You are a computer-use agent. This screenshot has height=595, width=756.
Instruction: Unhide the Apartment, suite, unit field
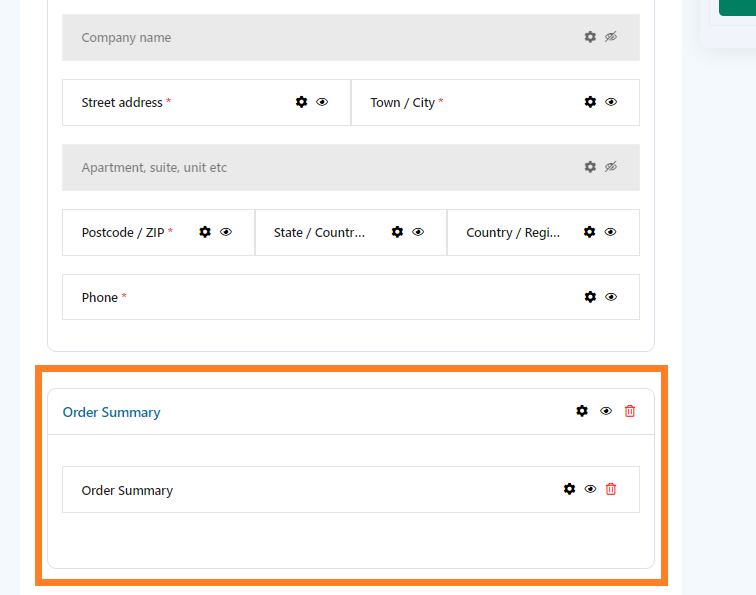(x=611, y=167)
